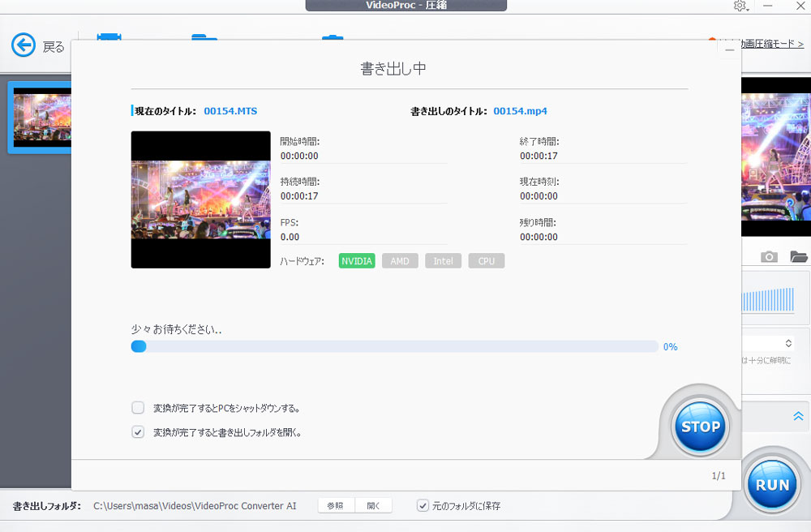Open the video compression mode link
The width and height of the screenshot is (811, 532).
point(772,45)
